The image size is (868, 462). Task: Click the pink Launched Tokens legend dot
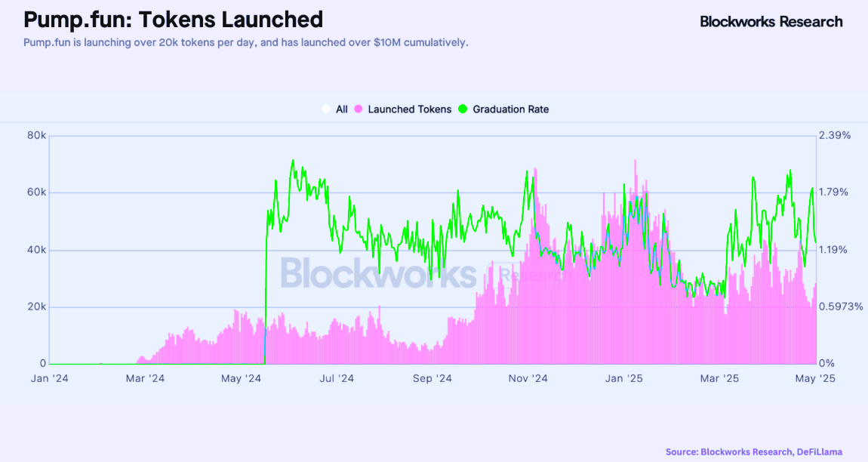point(359,109)
